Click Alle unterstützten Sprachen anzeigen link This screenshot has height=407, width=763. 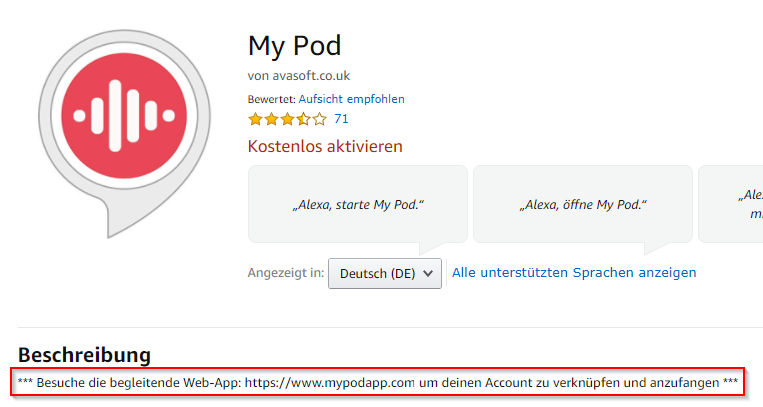574,273
